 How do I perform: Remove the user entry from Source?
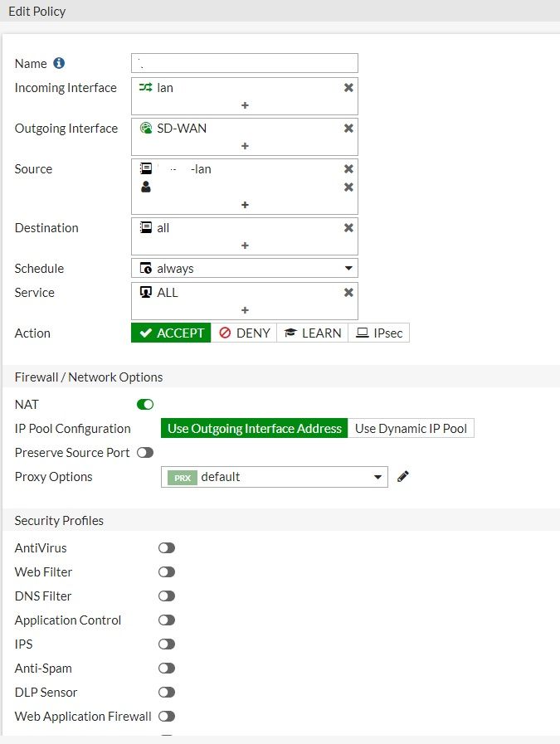[x=348, y=187]
